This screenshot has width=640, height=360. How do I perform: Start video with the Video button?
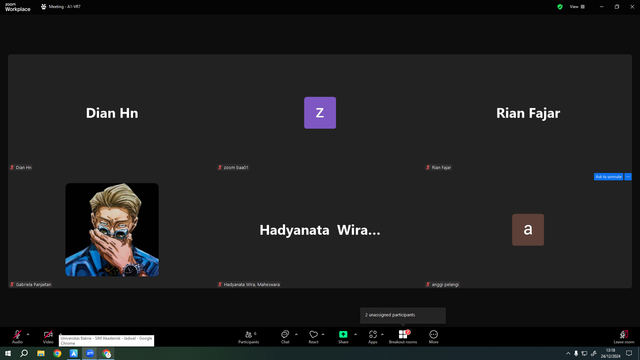(x=48, y=337)
